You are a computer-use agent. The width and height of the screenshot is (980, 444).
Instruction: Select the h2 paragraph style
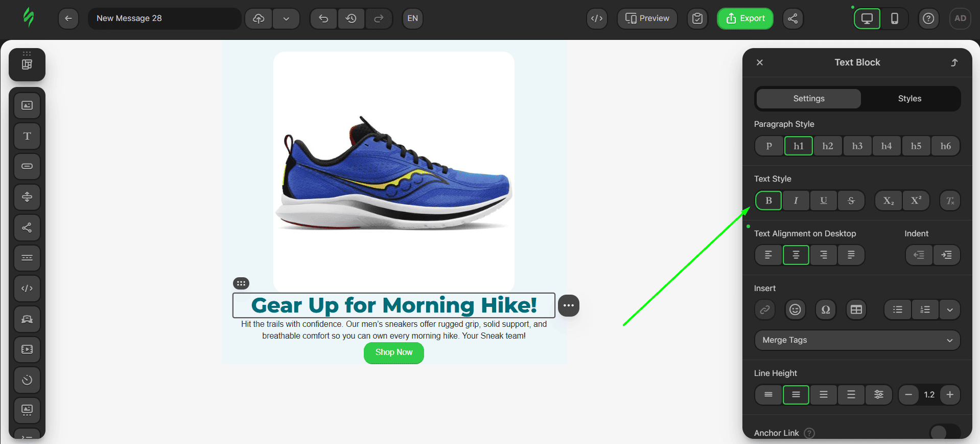click(828, 146)
